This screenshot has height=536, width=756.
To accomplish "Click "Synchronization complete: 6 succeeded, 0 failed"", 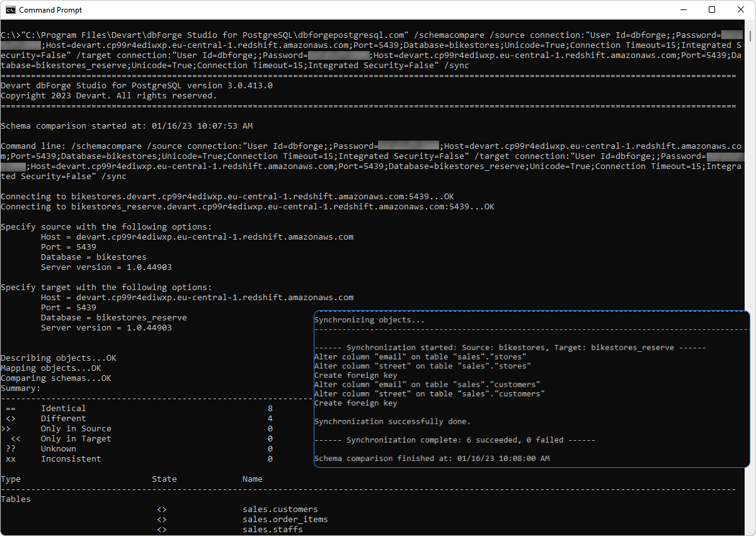I will click(455, 440).
